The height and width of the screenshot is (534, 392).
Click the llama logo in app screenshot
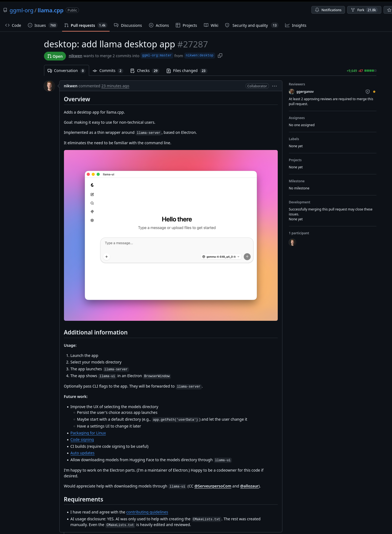[92, 185]
